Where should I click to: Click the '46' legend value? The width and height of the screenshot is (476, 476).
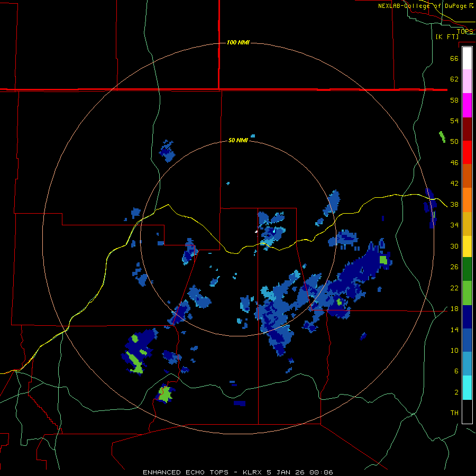[454, 163]
